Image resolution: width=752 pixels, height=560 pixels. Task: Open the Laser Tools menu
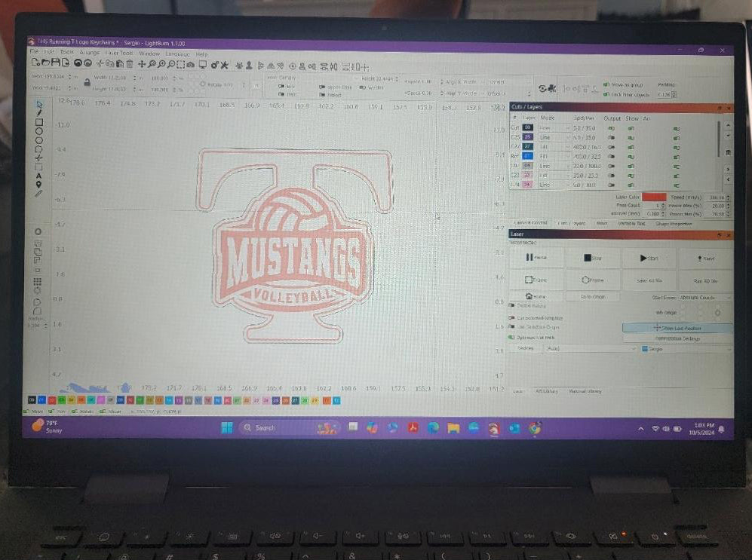tap(118, 53)
